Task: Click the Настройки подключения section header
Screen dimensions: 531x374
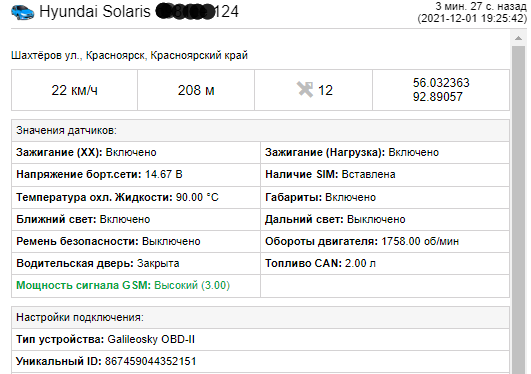Action: click(260, 317)
